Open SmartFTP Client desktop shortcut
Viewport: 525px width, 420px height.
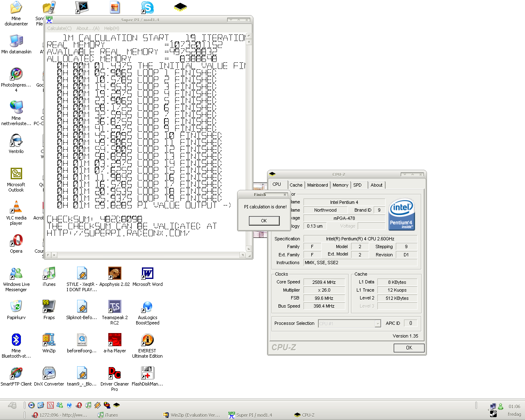pos(16,376)
